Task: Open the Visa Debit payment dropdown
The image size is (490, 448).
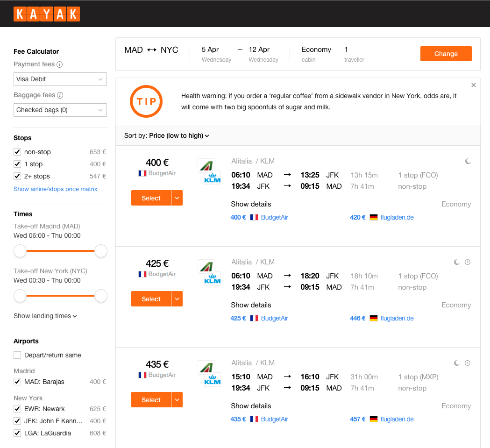Action: click(60, 79)
